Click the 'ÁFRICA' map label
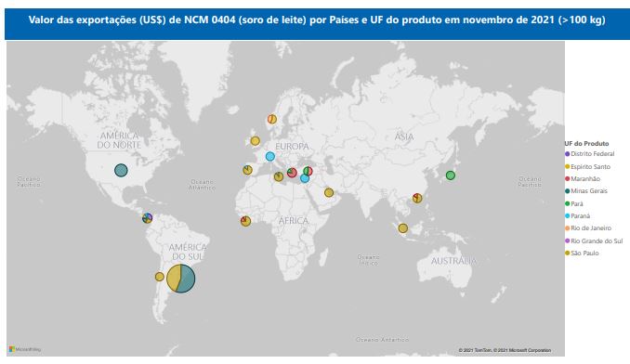This screenshot has width=630, height=364. point(294,220)
